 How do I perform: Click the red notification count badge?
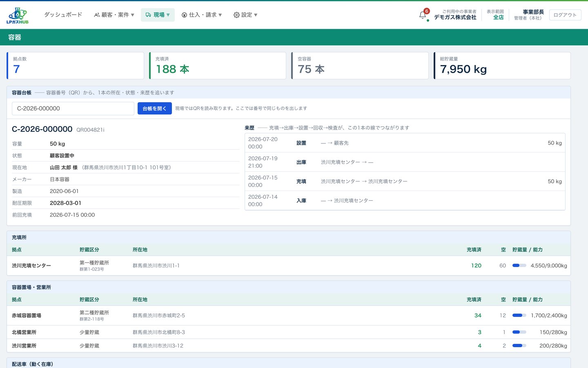tap(427, 11)
